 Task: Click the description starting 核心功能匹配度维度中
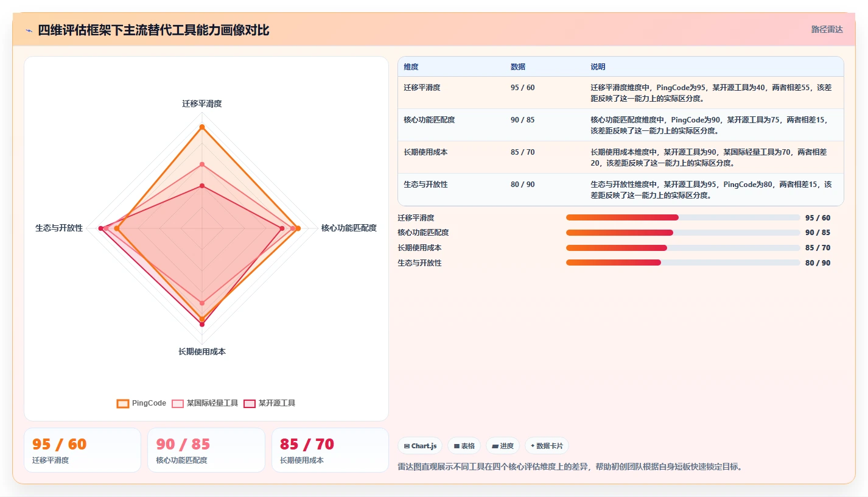click(x=709, y=125)
